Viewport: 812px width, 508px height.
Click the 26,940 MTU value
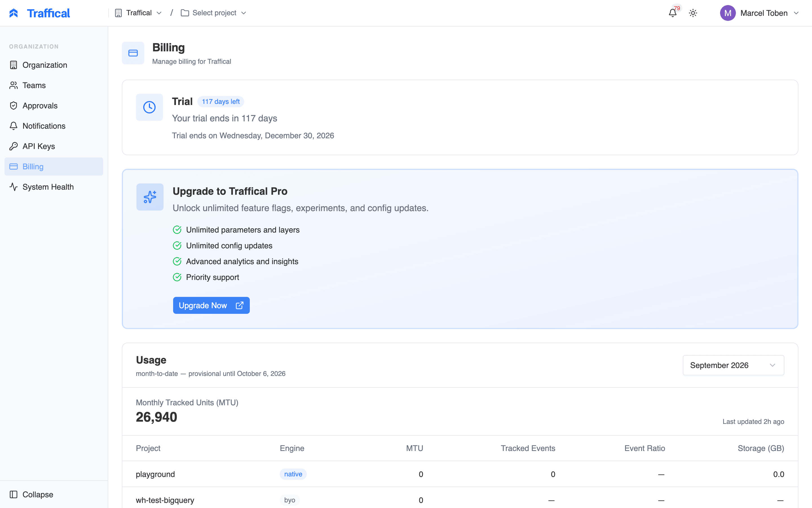click(x=156, y=417)
